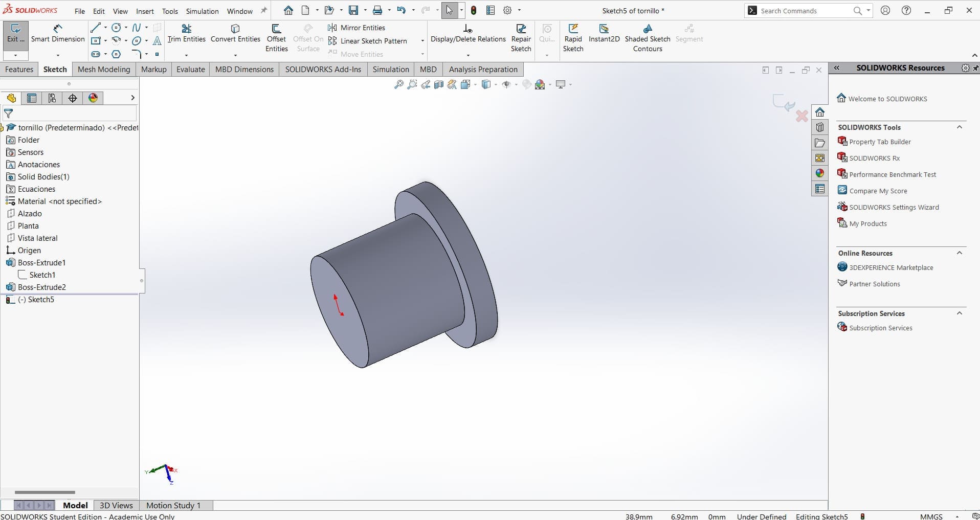
Task: Select Boss-Extrude2 in feature tree
Action: click(x=42, y=287)
